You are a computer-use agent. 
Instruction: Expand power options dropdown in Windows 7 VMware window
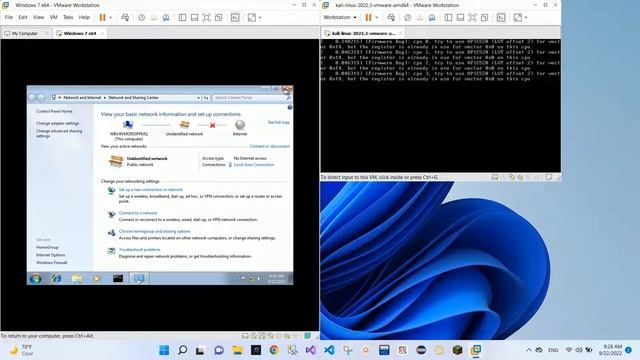click(x=111, y=18)
